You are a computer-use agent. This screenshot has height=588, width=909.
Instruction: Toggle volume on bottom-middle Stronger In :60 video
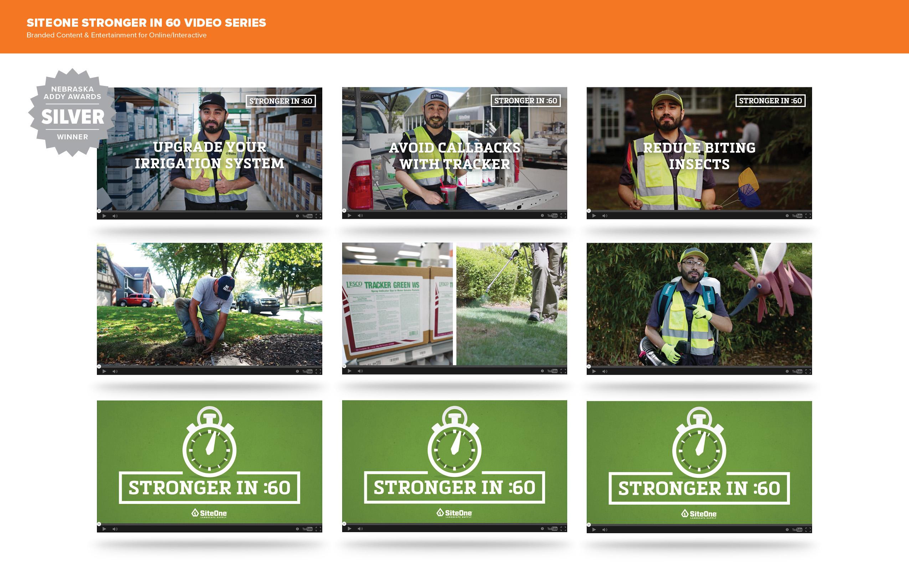[x=360, y=529]
